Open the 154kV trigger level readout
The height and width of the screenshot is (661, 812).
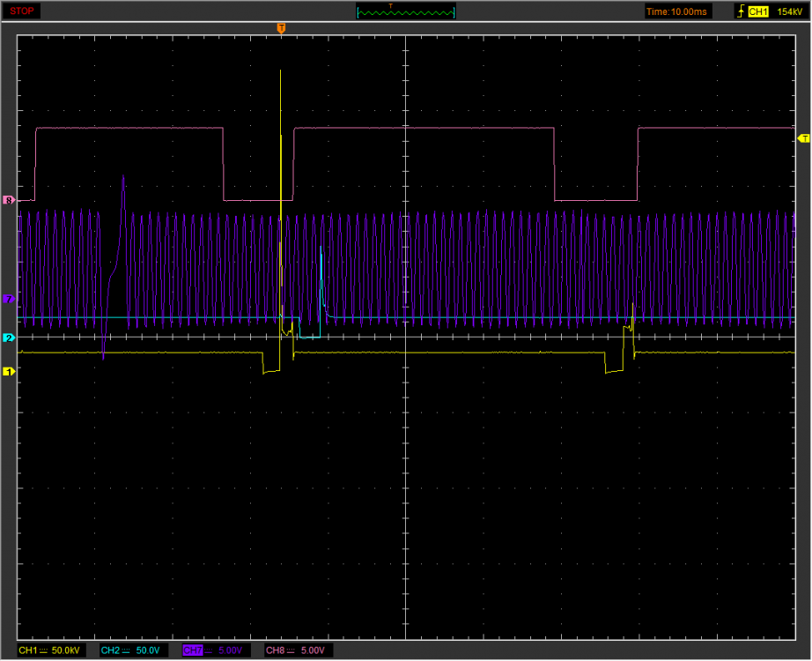pyautogui.click(x=789, y=11)
